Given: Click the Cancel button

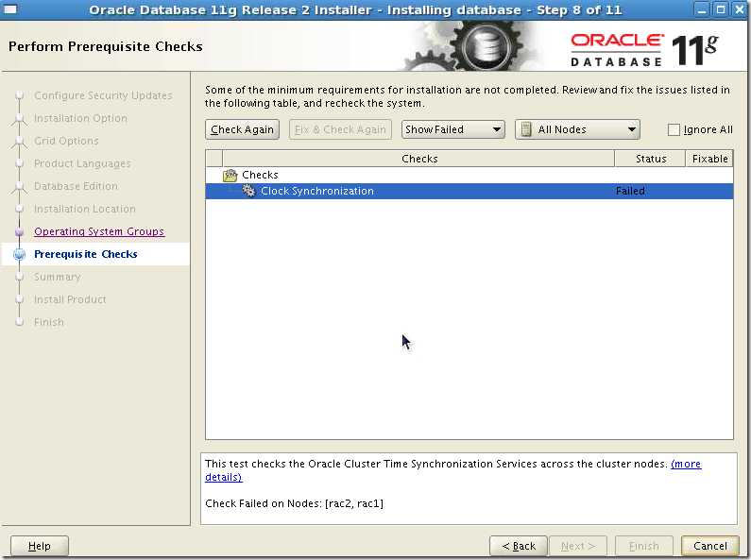Looking at the screenshot, I should point(709,546).
